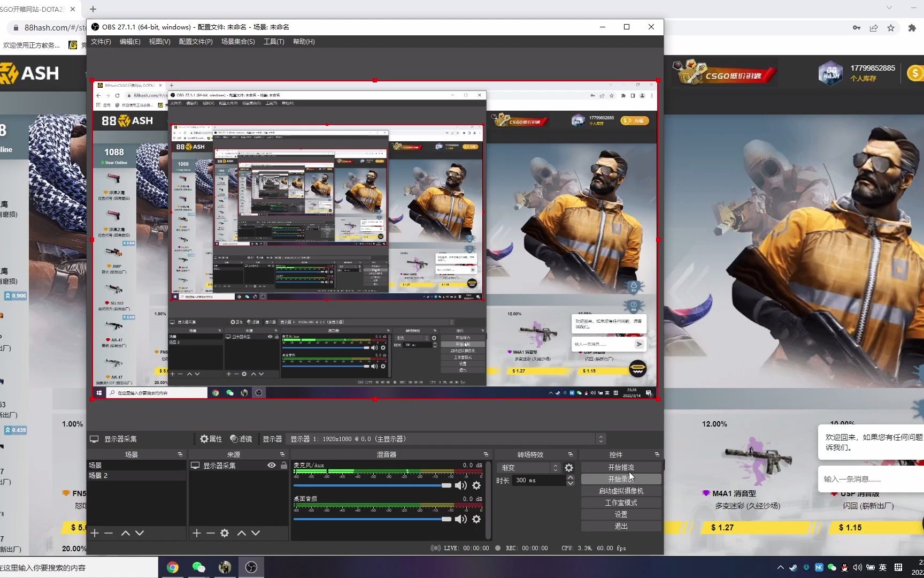Click gold coin recharge icon on website
The image size is (924, 578).
pyautogui.click(x=915, y=73)
